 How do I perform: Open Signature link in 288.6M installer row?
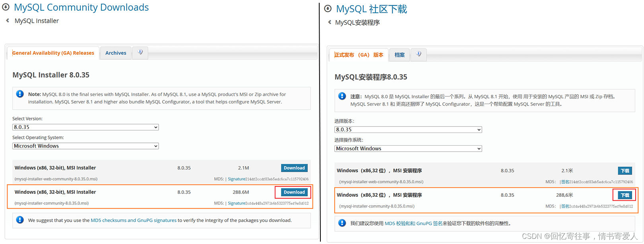tap(237, 203)
